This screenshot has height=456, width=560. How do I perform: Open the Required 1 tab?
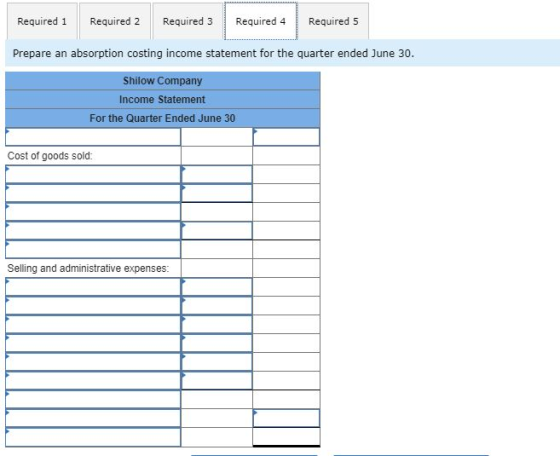pos(42,21)
